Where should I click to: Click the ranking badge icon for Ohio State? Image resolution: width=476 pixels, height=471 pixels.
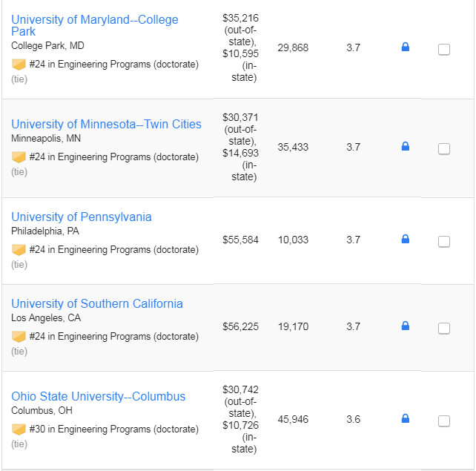(19, 429)
